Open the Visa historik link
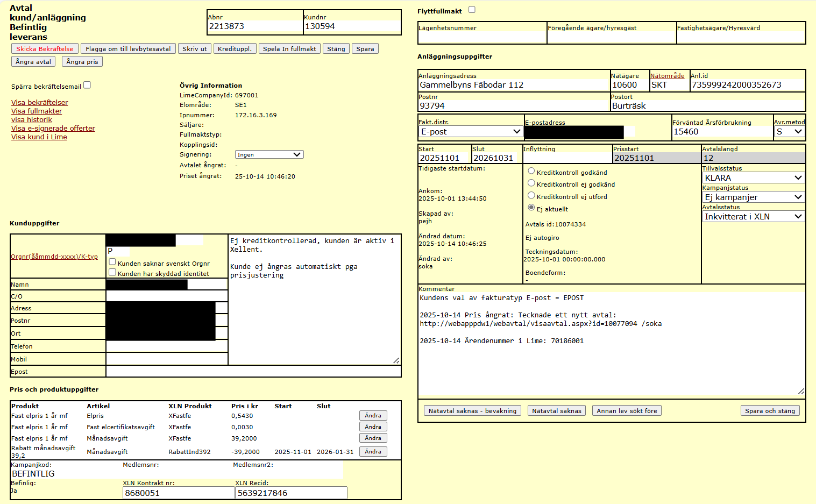This screenshot has width=816, height=504. pos(32,120)
